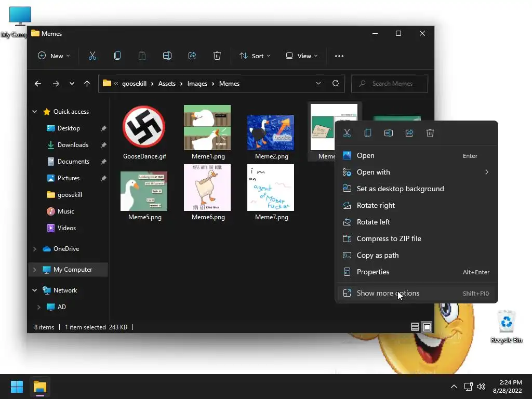532x399 pixels.
Task: Open the Open with submenu
Action: pyautogui.click(x=416, y=172)
